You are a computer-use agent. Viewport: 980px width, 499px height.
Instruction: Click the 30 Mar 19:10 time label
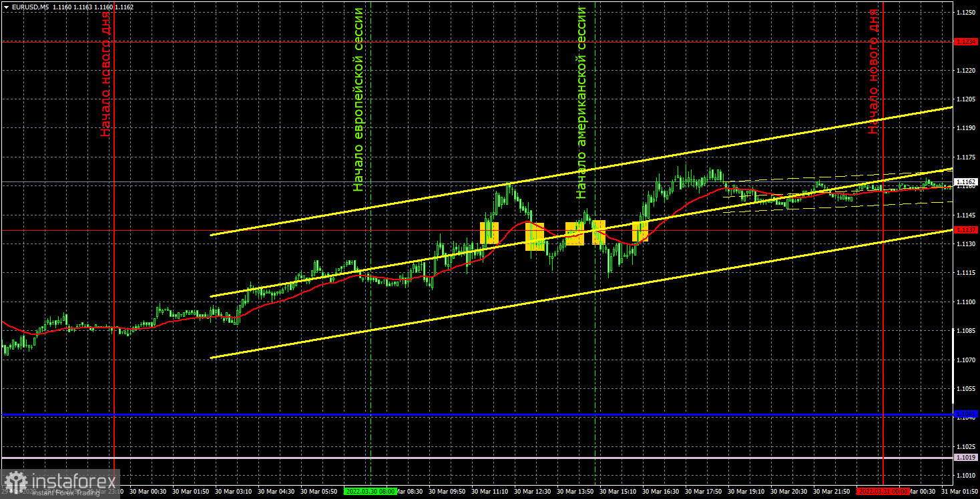coord(746,491)
